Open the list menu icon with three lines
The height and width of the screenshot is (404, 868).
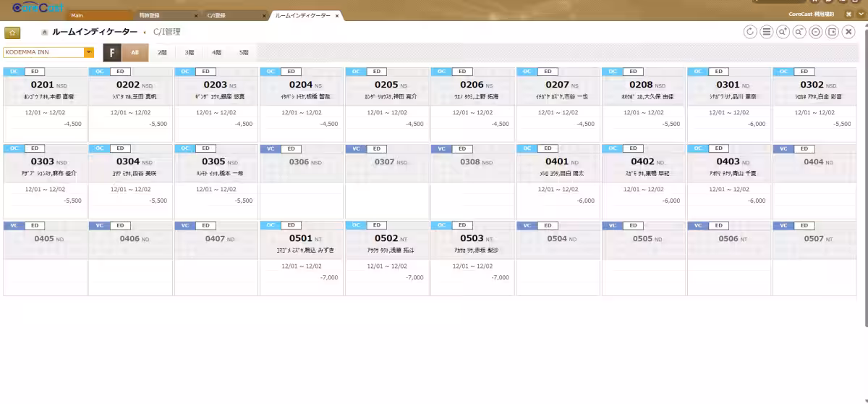click(x=767, y=32)
